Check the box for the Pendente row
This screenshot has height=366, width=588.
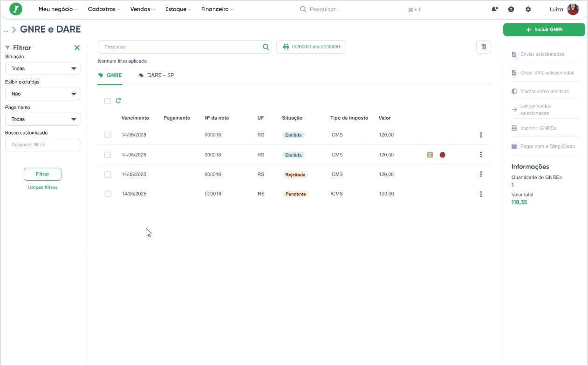click(x=108, y=194)
